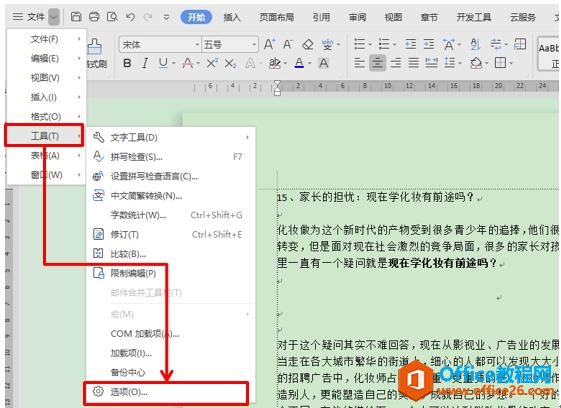Toggle Superscript formatting
Viewport: 561px width, 408px height.
[212, 63]
